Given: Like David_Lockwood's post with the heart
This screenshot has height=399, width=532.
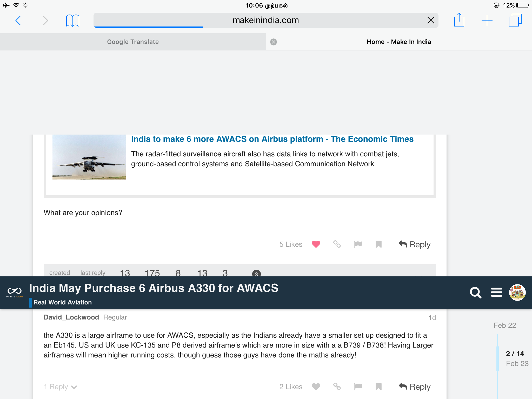Looking at the screenshot, I should point(316,387).
